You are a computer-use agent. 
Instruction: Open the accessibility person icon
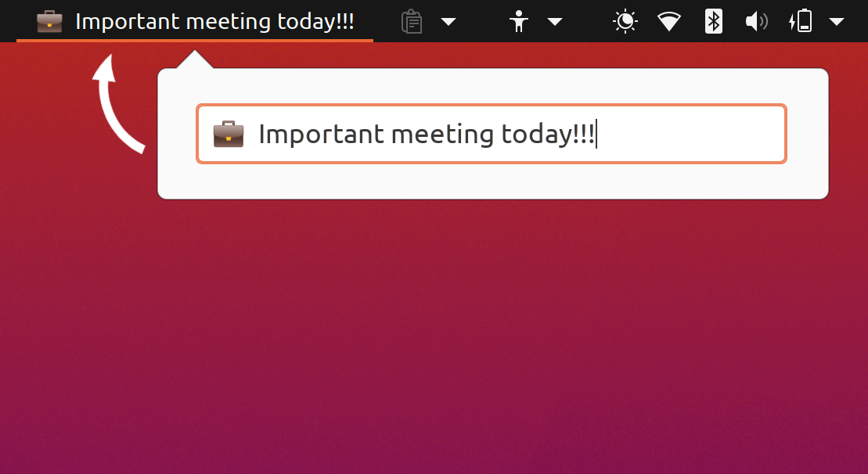point(519,22)
